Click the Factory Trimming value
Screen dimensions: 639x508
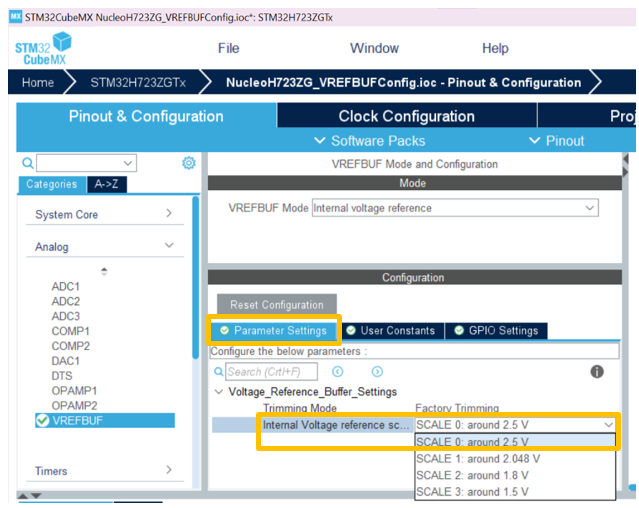(457, 408)
